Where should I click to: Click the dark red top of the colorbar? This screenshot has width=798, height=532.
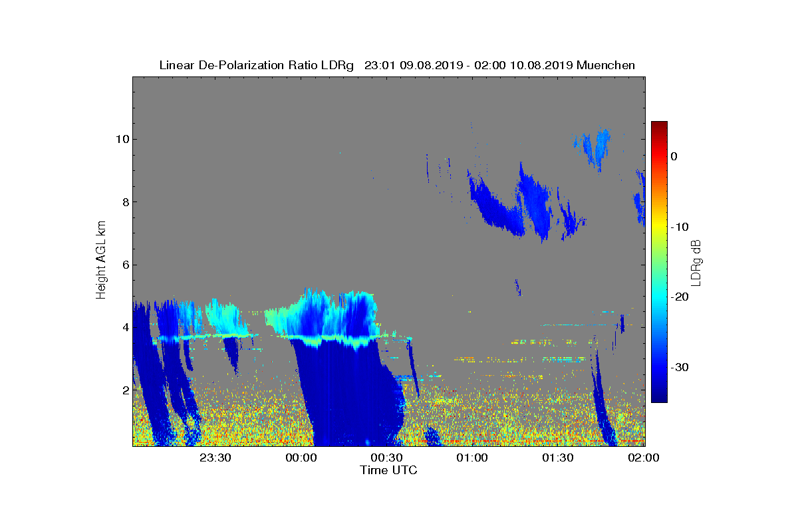[x=659, y=126]
